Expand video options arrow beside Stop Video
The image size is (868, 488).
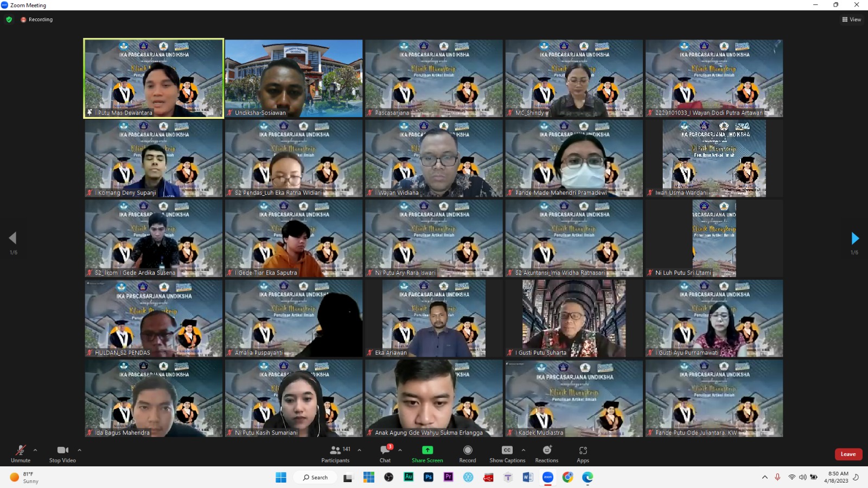pyautogui.click(x=79, y=450)
